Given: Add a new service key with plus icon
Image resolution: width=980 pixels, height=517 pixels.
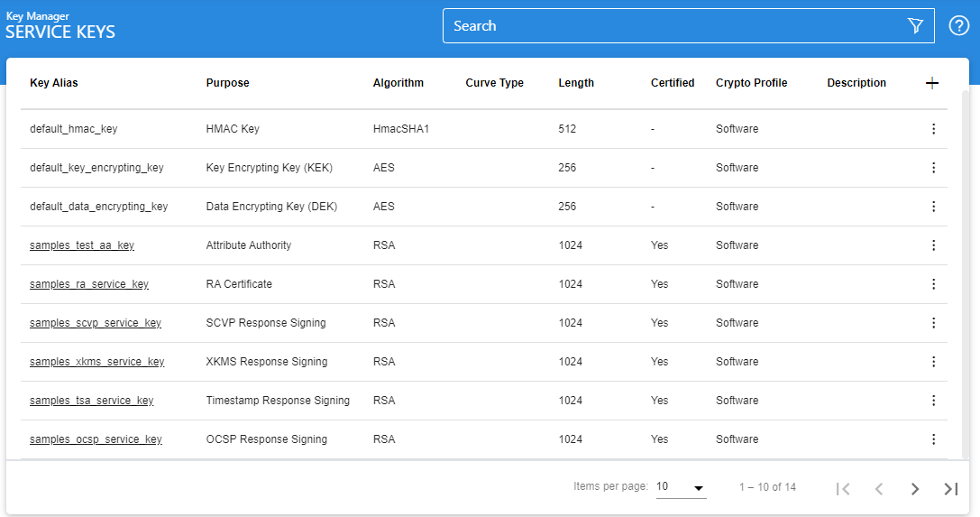Looking at the screenshot, I should 932,83.
